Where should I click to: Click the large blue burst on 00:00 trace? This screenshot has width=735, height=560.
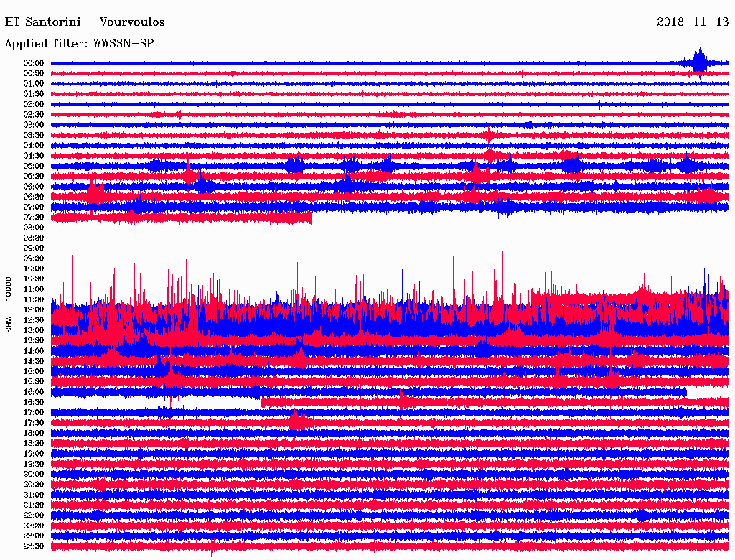pyautogui.click(x=700, y=62)
